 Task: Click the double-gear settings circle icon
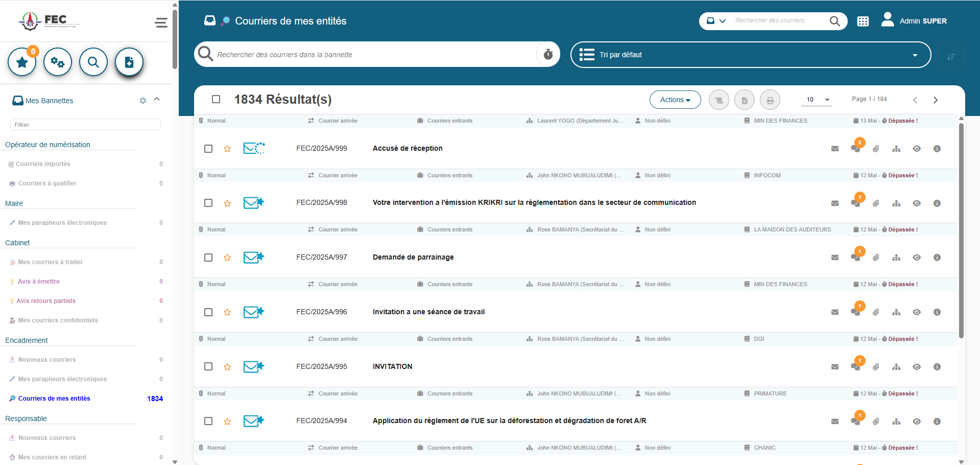click(x=57, y=61)
